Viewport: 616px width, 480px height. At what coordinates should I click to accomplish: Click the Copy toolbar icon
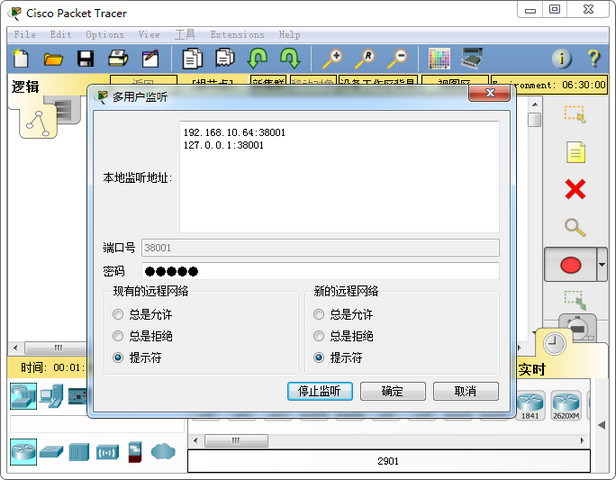192,59
